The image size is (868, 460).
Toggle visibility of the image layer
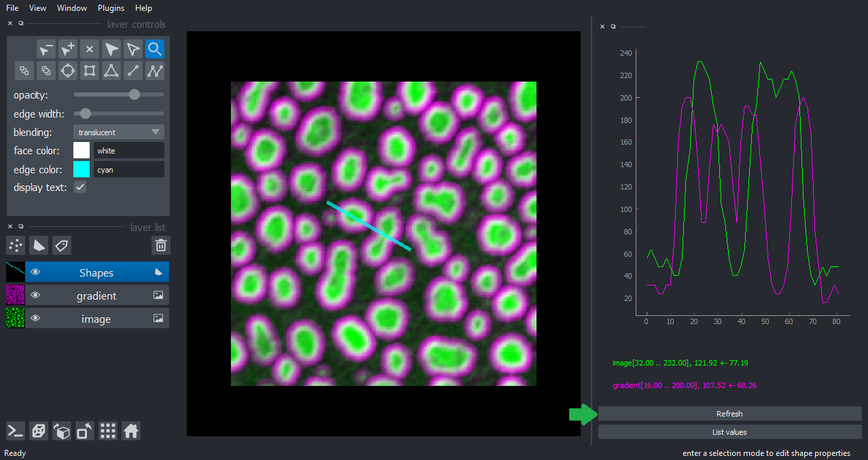tap(35, 319)
